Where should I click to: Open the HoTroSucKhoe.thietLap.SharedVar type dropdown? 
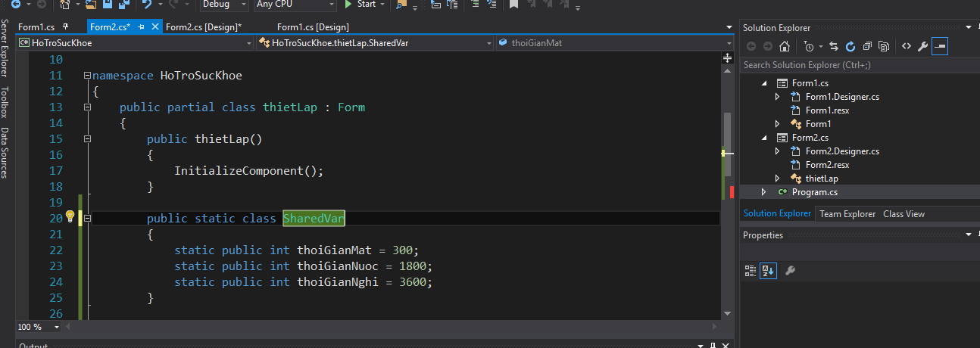375,43
